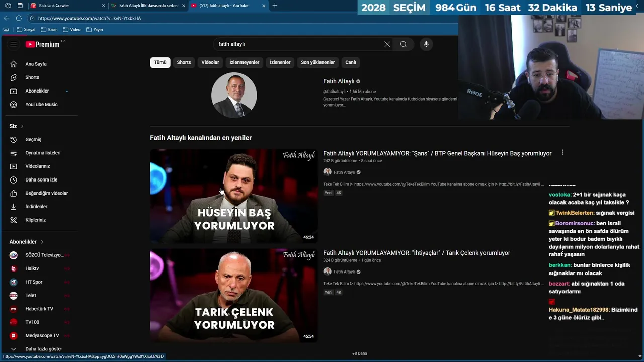Expand the Siz section chevron
This screenshot has width=644, height=362.
[22, 126]
